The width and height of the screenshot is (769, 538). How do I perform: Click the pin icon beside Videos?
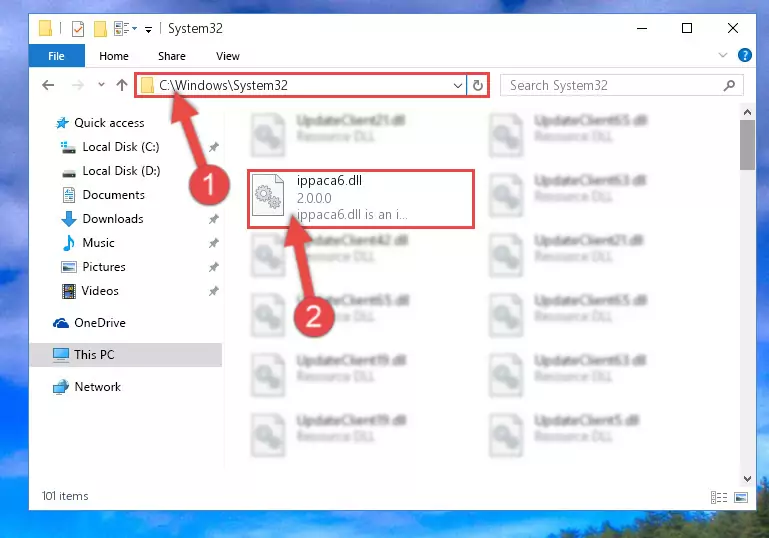(x=213, y=291)
